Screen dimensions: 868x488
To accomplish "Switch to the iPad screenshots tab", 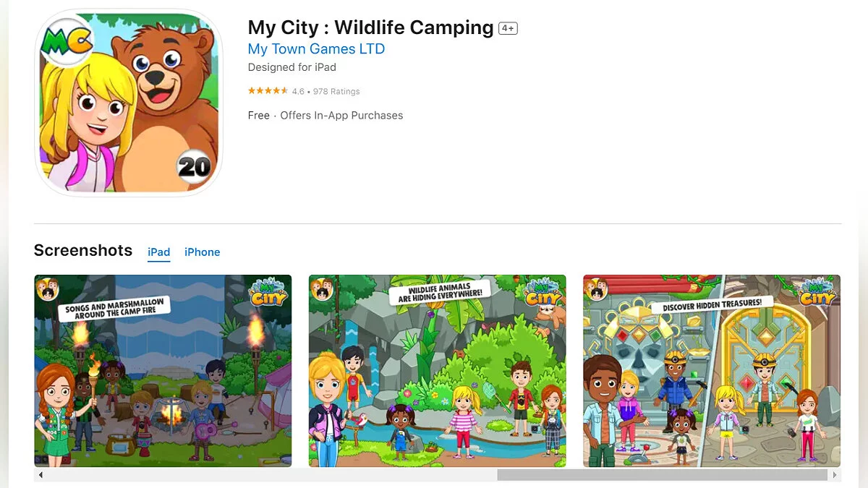I will (159, 252).
